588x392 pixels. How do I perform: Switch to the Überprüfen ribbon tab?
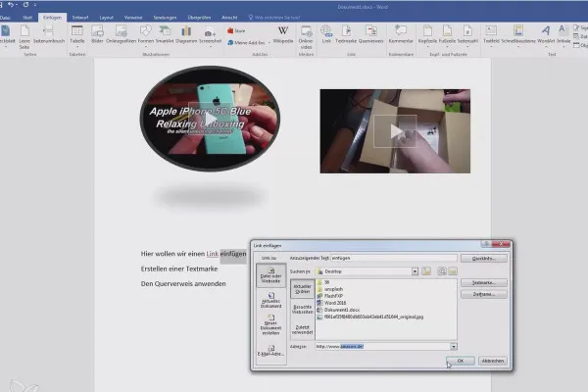click(199, 18)
